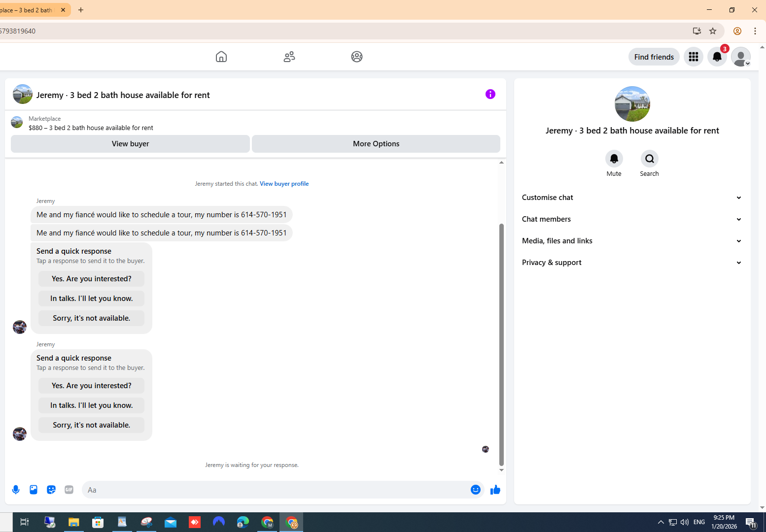766x532 pixels.
Task: Click the large house photo in side panel
Action: (632, 104)
